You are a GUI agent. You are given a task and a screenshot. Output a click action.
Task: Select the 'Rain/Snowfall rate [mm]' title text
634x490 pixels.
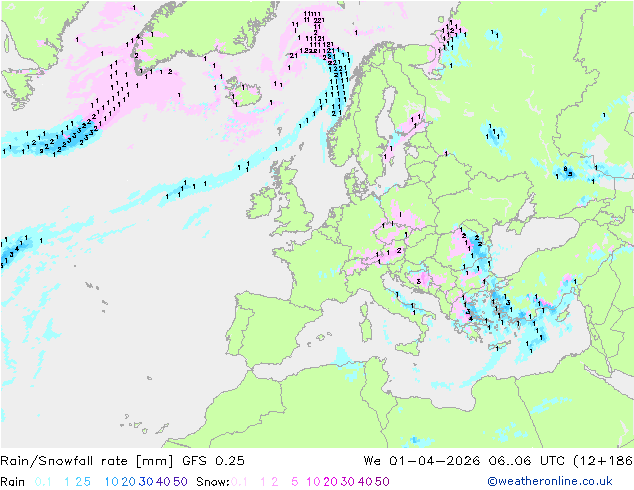87,461
